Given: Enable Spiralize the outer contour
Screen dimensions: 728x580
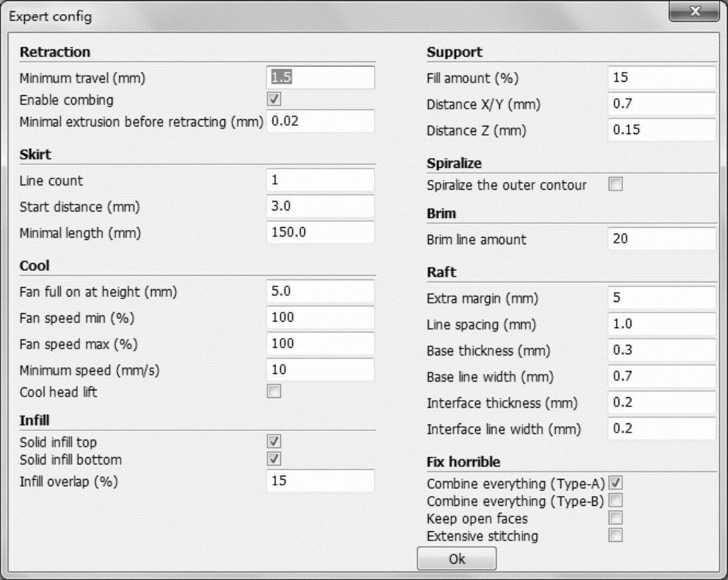Looking at the screenshot, I should coord(616,185).
